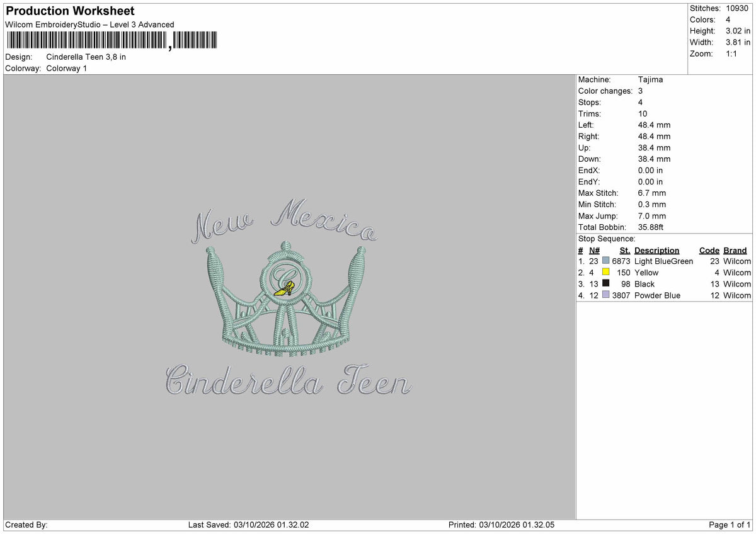Image resolution: width=756 pixels, height=534 pixels.
Task: Click the 'Description' column header
Action: tap(657, 250)
